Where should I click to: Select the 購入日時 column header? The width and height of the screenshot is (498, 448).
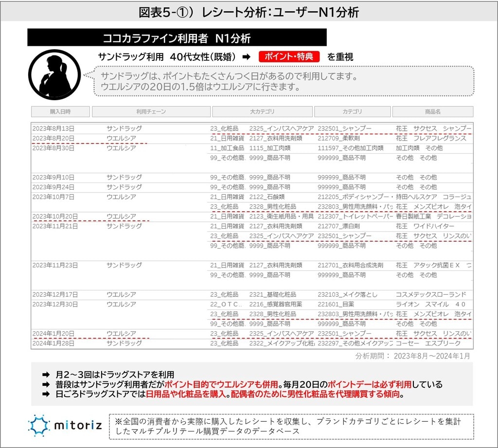(60, 111)
